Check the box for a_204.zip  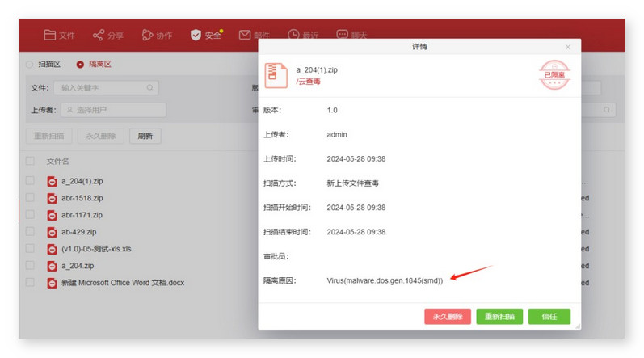pyautogui.click(x=30, y=265)
